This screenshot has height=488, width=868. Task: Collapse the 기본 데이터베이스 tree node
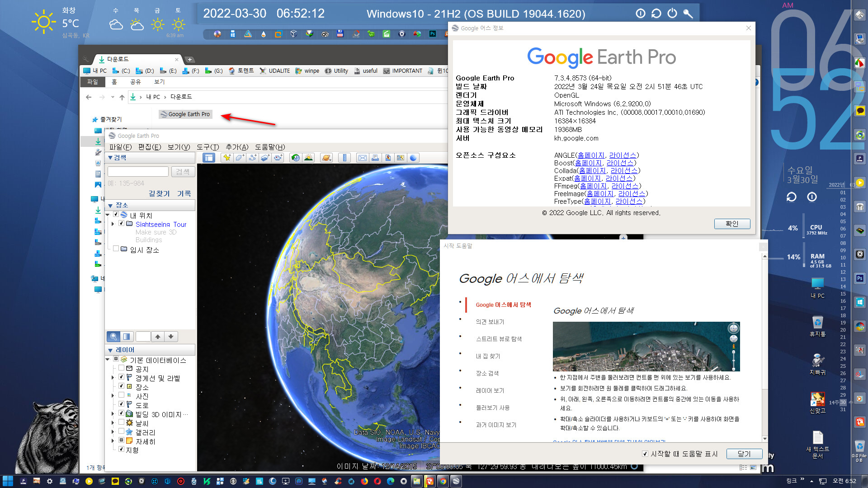coord(108,360)
